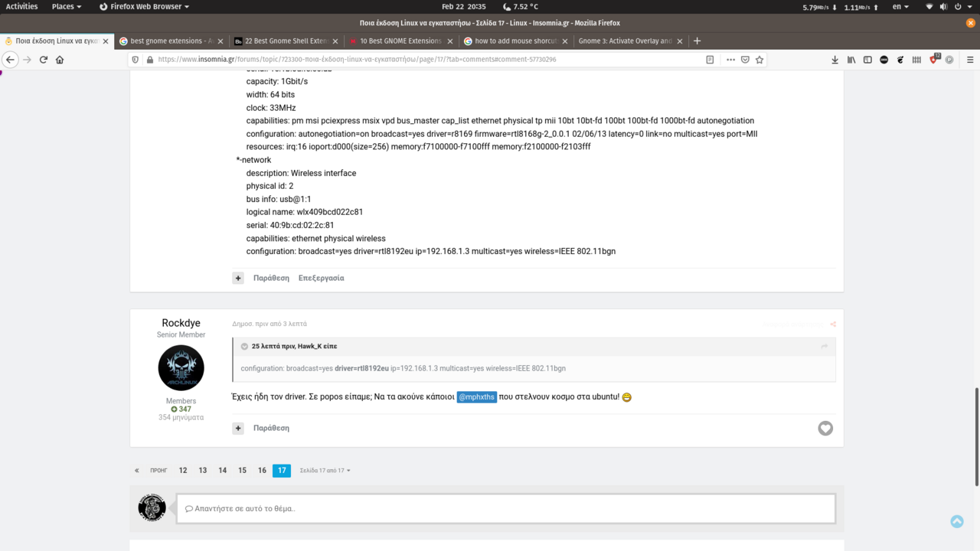
Task: Toggle multiquote plus on Hawk_K's post
Action: [238, 279]
